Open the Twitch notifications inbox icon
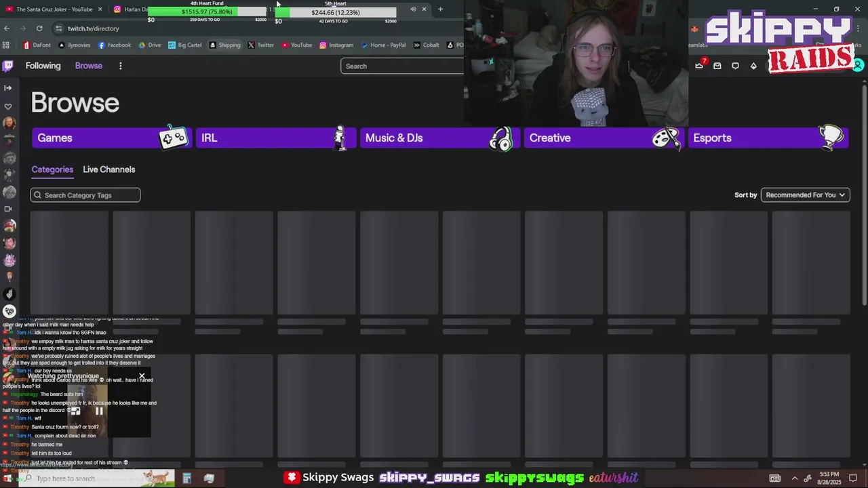The height and width of the screenshot is (488, 868). pyautogui.click(x=717, y=66)
